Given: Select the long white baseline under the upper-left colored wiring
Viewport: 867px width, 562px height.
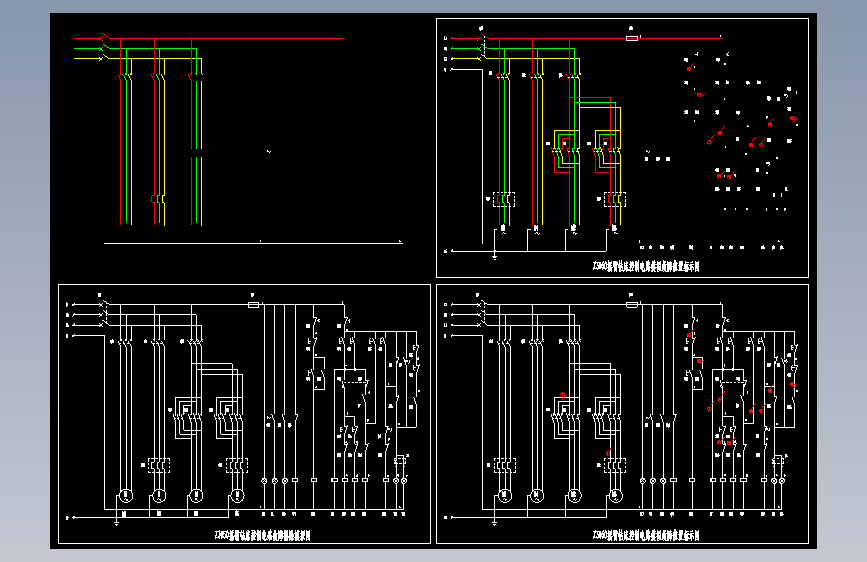Looking at the screenshot, I should (253, 243).
